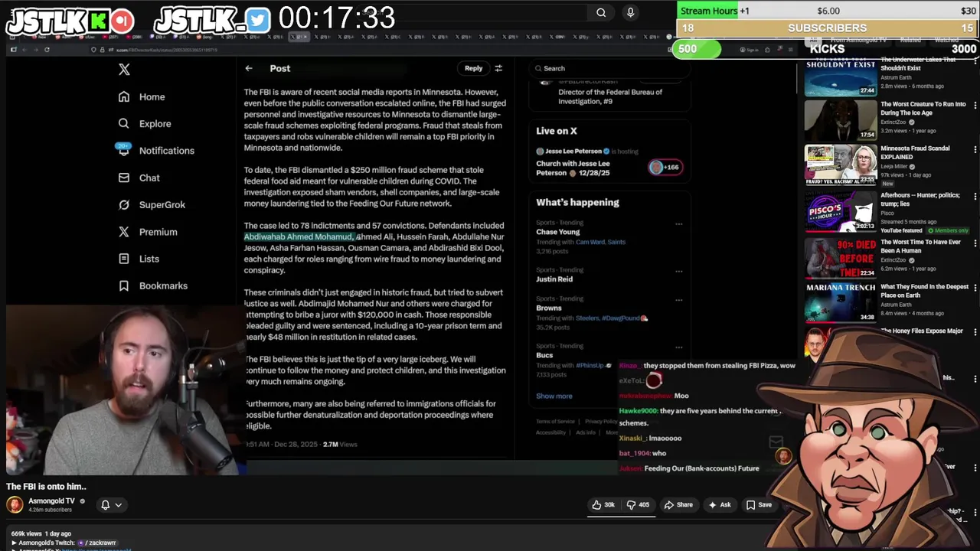Click the Explore magnifier icon

point(124,123)
